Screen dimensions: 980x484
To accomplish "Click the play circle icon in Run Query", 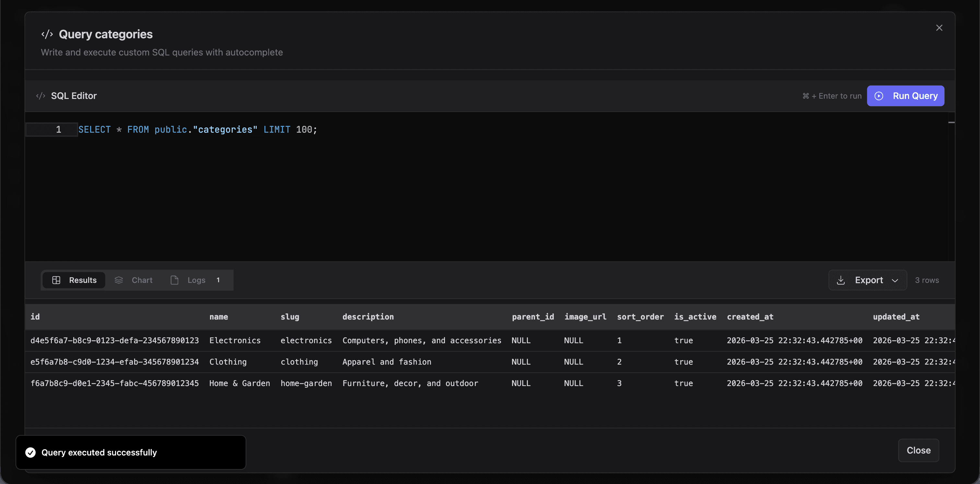I will click(x=879, y=96).
